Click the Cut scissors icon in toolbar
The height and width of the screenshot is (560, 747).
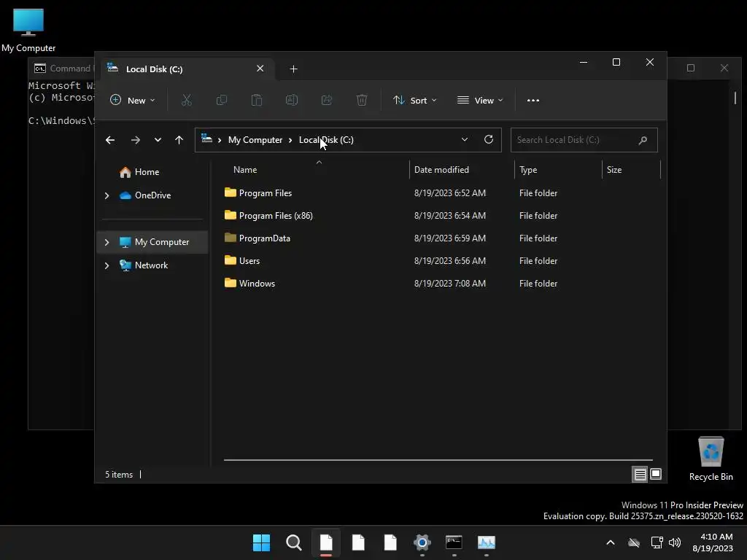pos(186,100)
